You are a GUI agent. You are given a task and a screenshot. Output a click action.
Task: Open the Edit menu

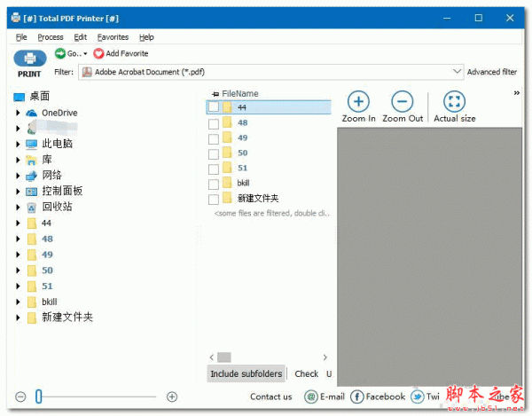pos(81,37)
